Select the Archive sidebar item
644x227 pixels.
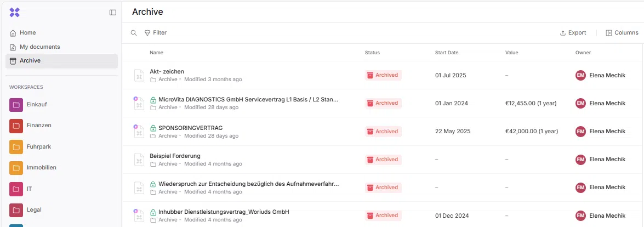30,61
